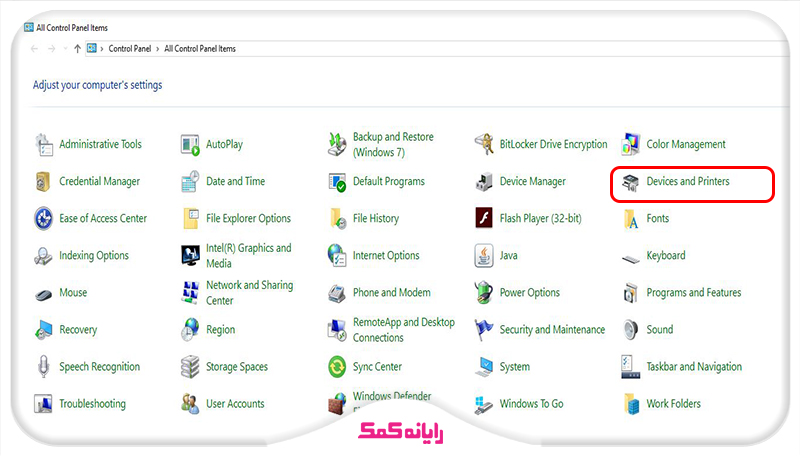Image resolution: width=800 pixels, height=456 pixels.
Task: Open Security and Maintenance link text
Action: tap(553, 330)
